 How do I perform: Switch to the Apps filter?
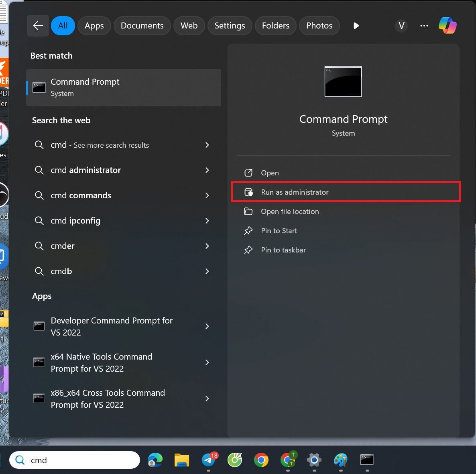click(94, 25)
